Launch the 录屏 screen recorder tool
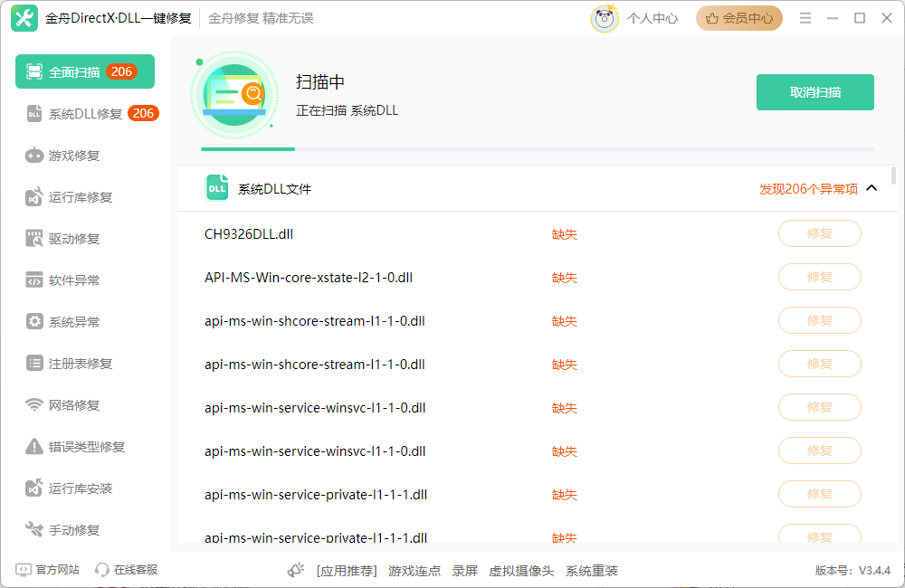This screenshot has width=905, height=588. pyautogui.click(x=464, y=571)
